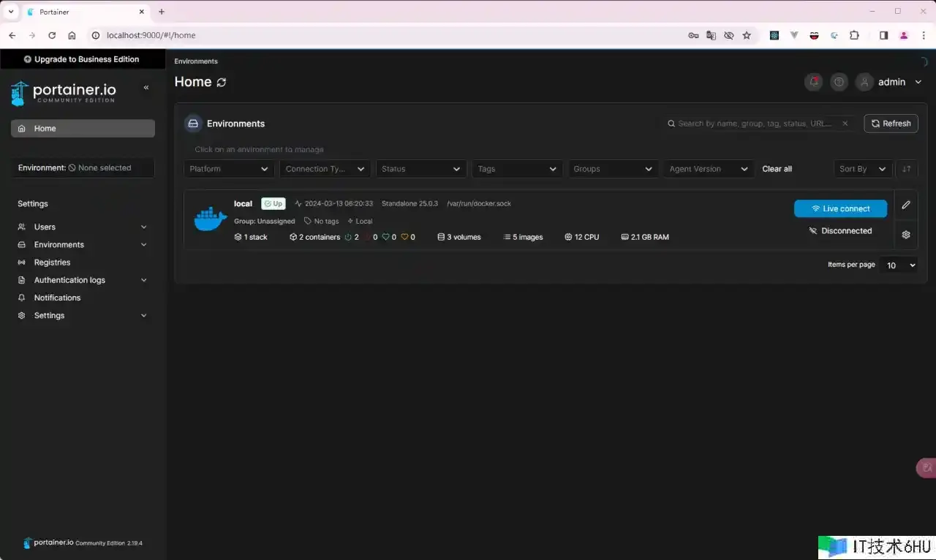Clear search using the X icon

[x=845, y=124]
